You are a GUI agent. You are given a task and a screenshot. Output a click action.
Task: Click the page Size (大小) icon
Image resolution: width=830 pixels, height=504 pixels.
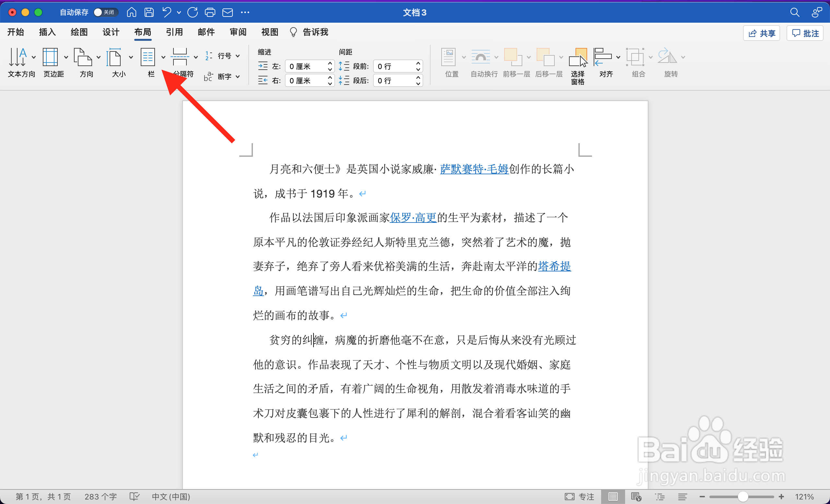pos(114,57)
